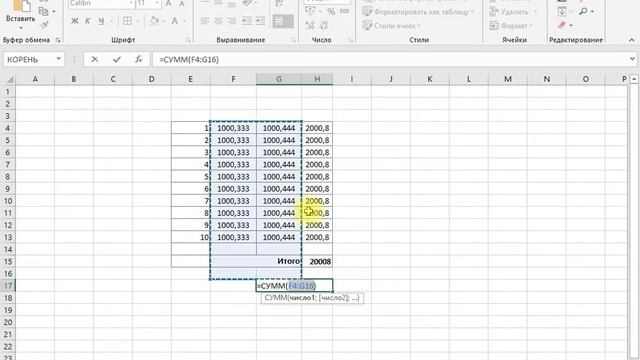
Task: Confirm formula entry with the checkmark
Action: [117, 59]
